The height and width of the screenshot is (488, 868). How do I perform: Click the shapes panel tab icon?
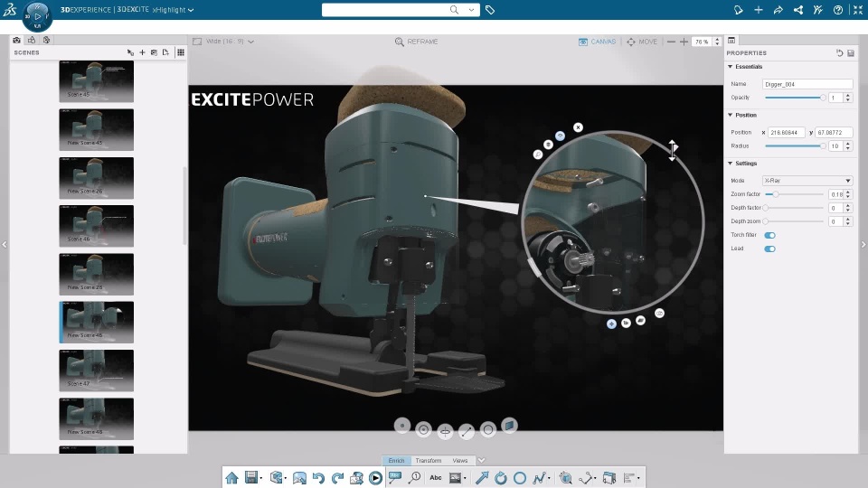pyautogui.click(x=32, y=40)
